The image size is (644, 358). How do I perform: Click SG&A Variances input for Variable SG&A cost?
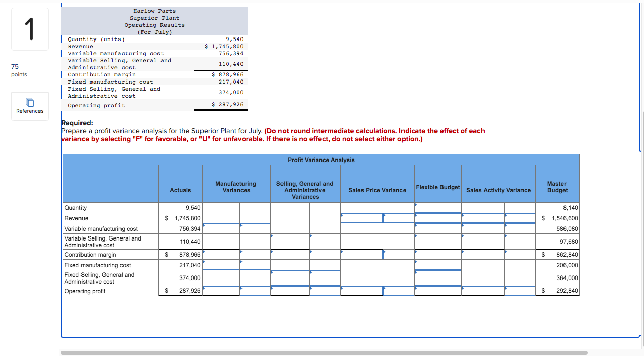290,241
